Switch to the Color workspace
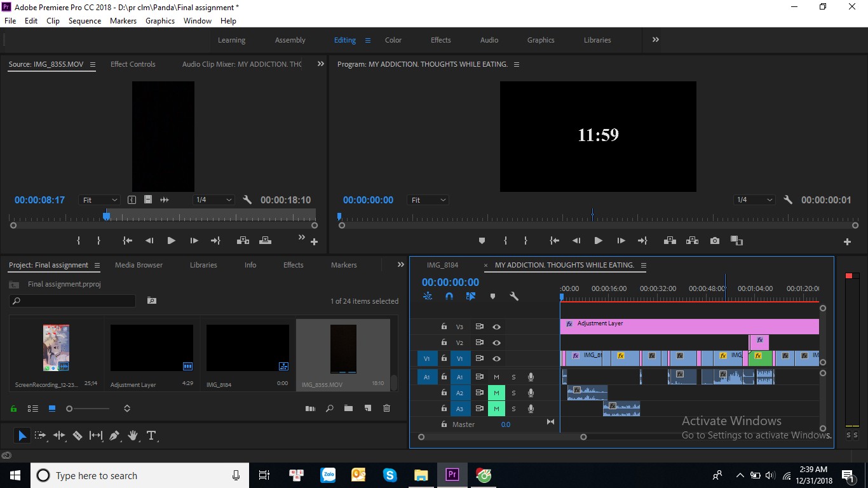 (393, 40)
